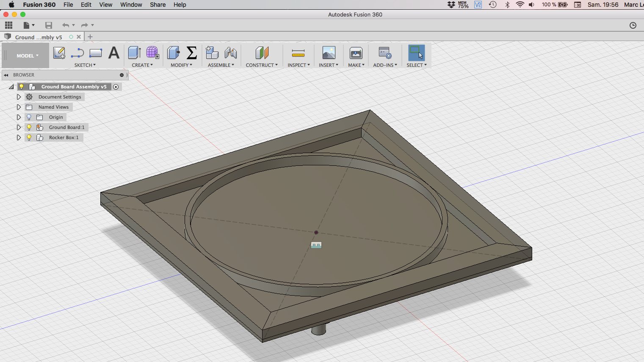Screen dimensions: 644x362
Task: Open the Share menu
Action: point(158,5)
